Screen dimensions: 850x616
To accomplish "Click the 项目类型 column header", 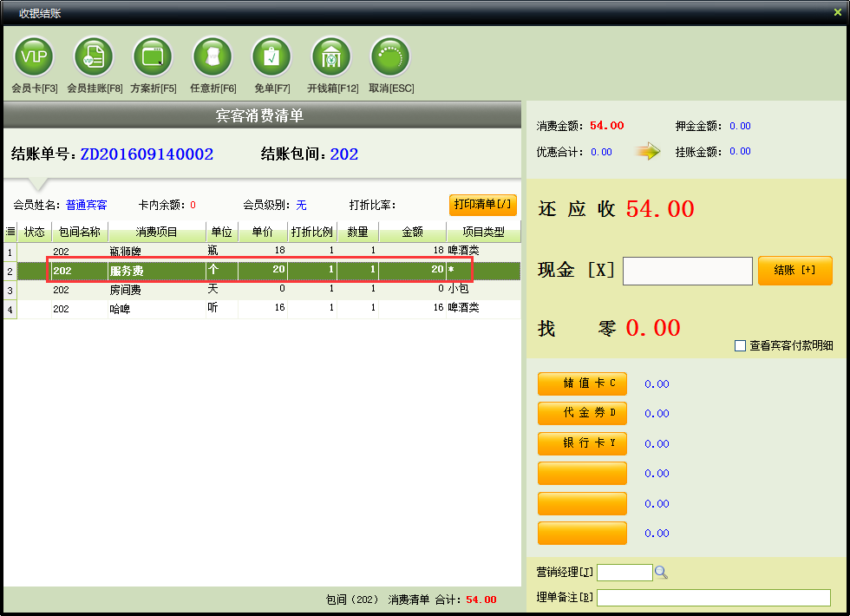I will (x=484, y=233).
